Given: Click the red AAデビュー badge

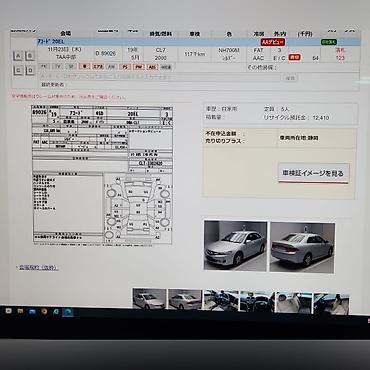Looking at the screenshot, I should pyautogui.click(x=273, y=42).
